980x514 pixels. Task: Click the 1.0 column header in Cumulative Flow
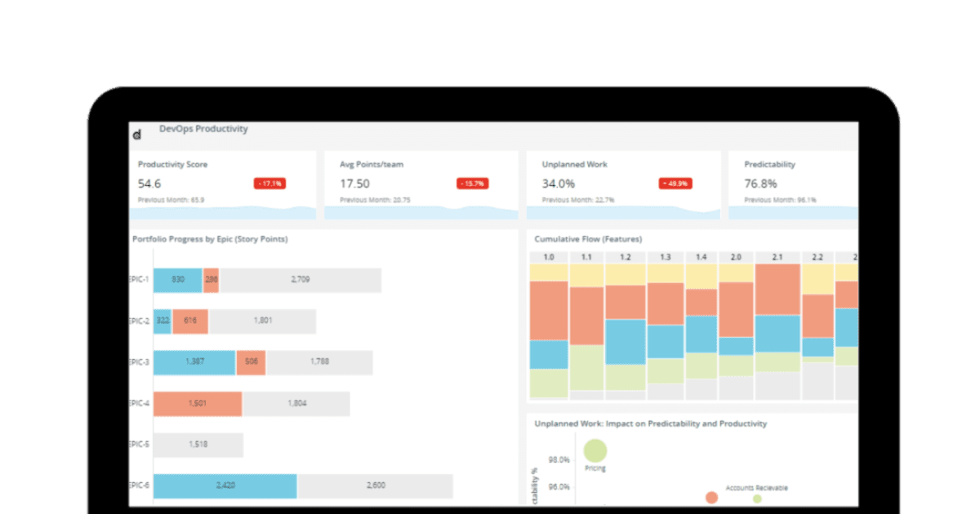click(549, 256)
